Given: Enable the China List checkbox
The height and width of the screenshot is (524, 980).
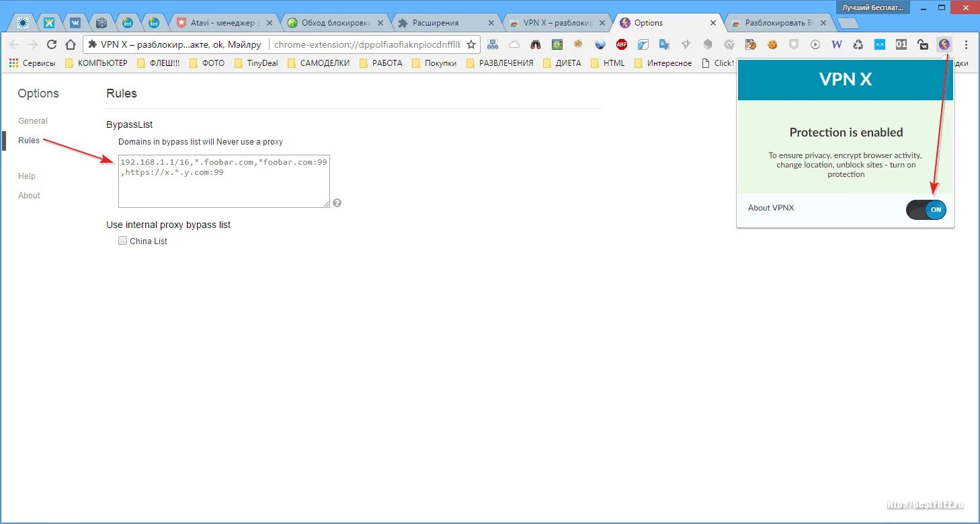Looking at the screenshot, I should 122,241.
